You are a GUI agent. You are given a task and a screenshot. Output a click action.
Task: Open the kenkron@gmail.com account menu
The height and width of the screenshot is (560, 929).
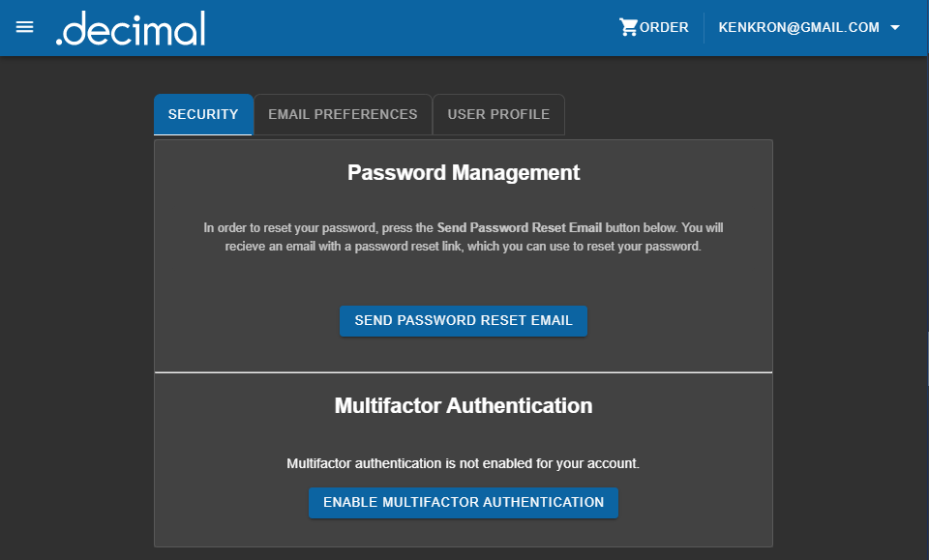[x=798, y=28]
